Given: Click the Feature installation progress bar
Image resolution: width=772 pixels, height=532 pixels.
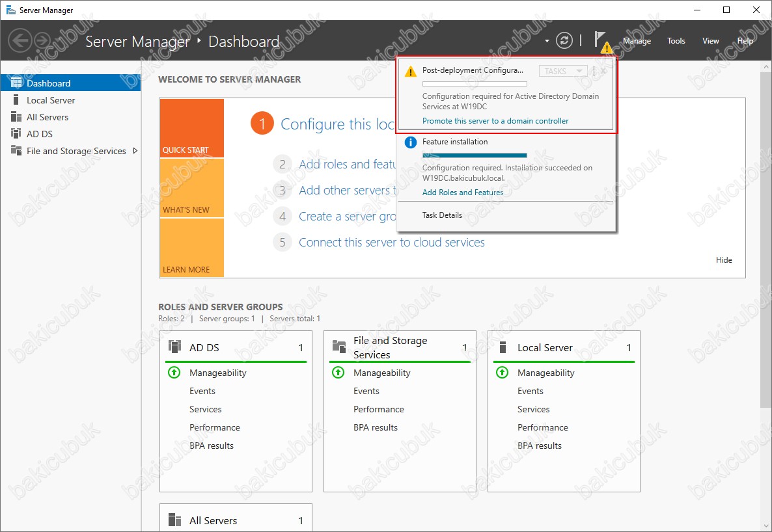Looking at the screenshot, I should pos(475,155).
